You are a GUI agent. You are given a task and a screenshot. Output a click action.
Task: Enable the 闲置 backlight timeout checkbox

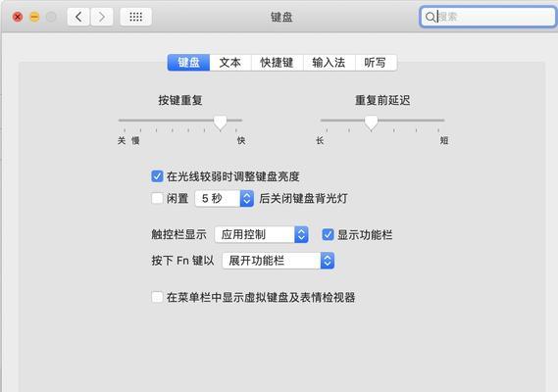pyautogui.click(x=157, y=198)
